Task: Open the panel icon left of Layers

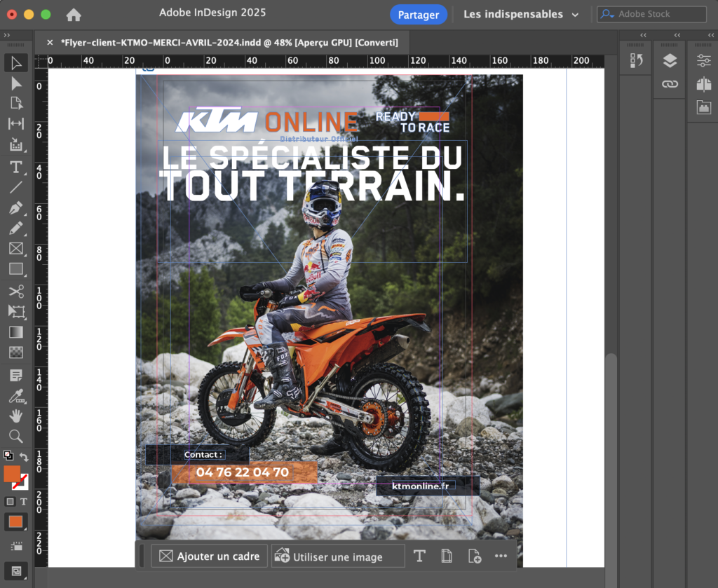Action: click(x=636, y=60)
